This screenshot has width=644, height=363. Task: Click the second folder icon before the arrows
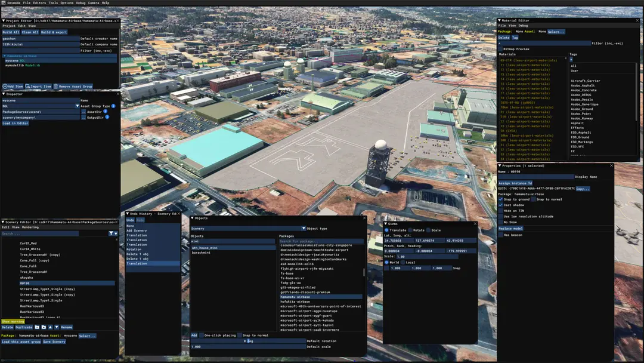[44, 327]
